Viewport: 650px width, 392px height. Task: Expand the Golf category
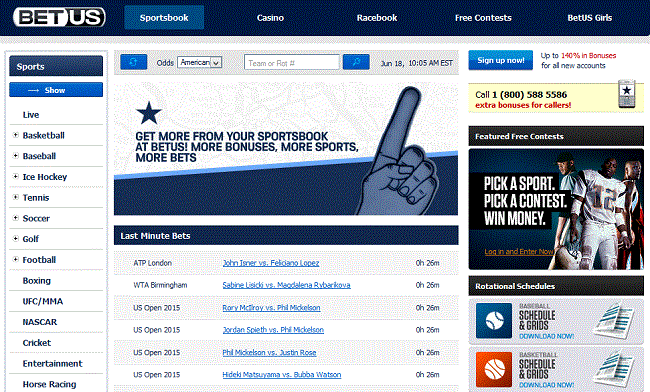click(x=15, y=238)
